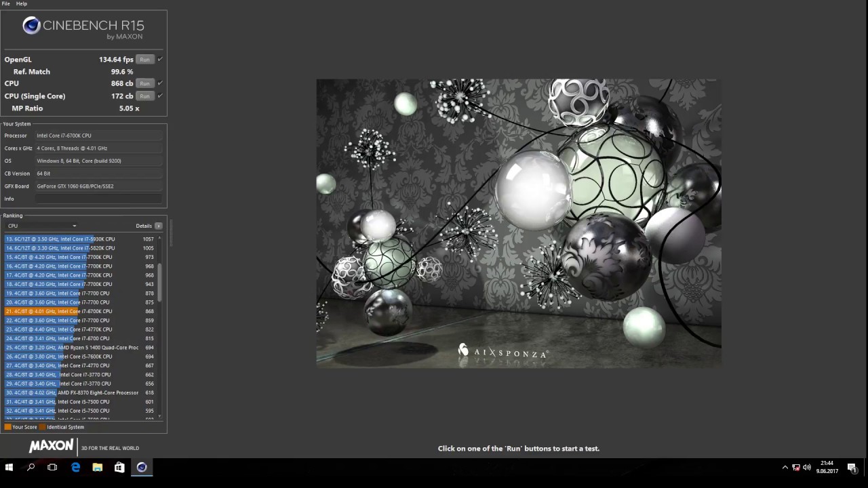Click the ranking scrollbar down arrow
Screen dimensions: 868x488
160,418
